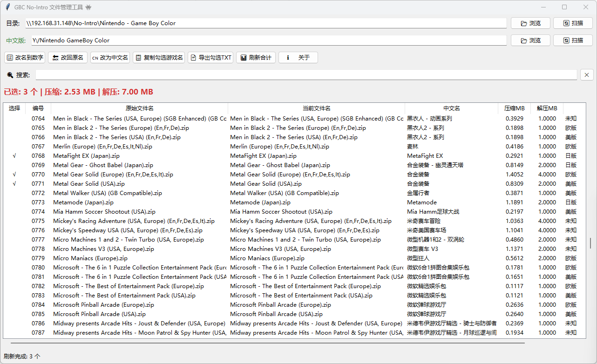Click the 中文版 path field
The height and width of the screenshot is (364, 597).
[269, 40]
